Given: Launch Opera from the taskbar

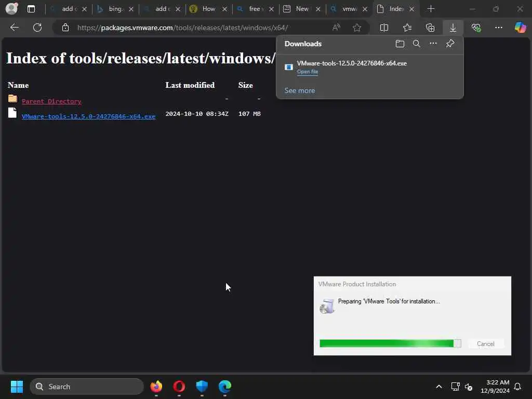Looking at the screenshot, I should coord(179,387).
